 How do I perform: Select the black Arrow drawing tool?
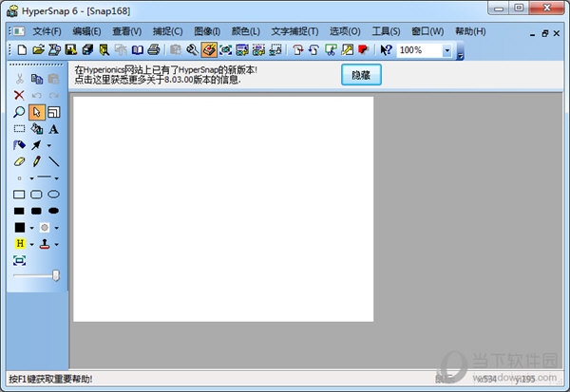36,145
